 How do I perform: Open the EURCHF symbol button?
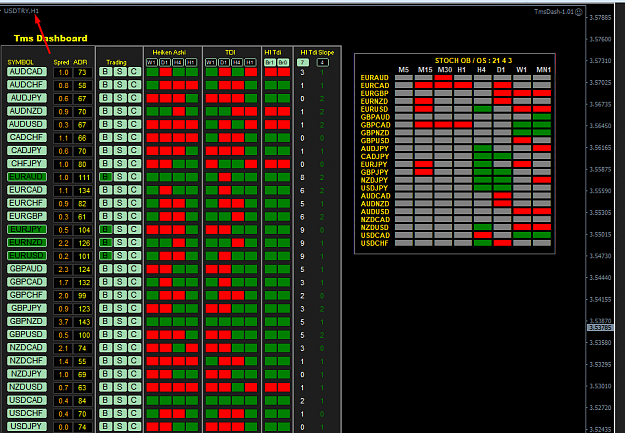(27, 203)
